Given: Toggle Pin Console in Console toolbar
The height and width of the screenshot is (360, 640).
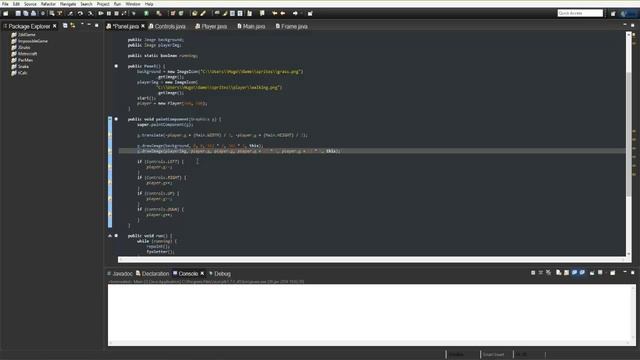Looking at the screenshot, I should coord(592,273).
